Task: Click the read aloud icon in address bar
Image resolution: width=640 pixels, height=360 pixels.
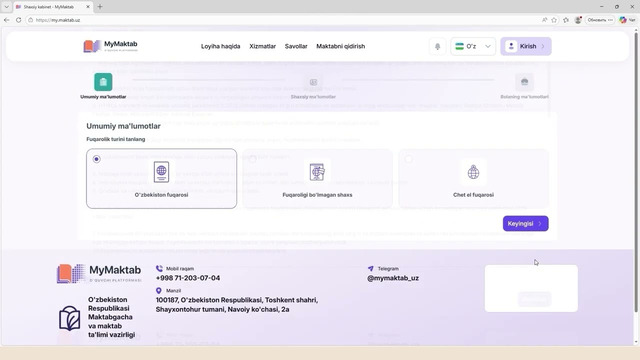Action: click(544, 20)
